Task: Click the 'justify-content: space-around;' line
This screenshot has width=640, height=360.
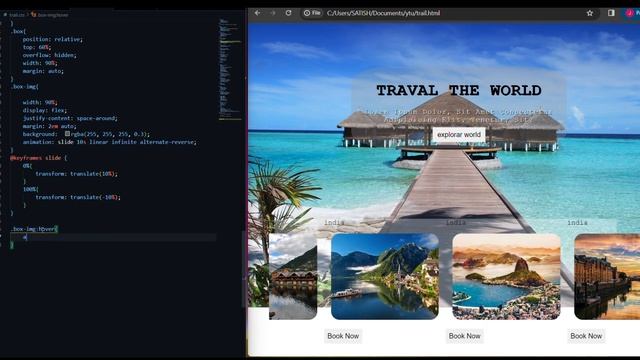Action: tap(70, 118)
